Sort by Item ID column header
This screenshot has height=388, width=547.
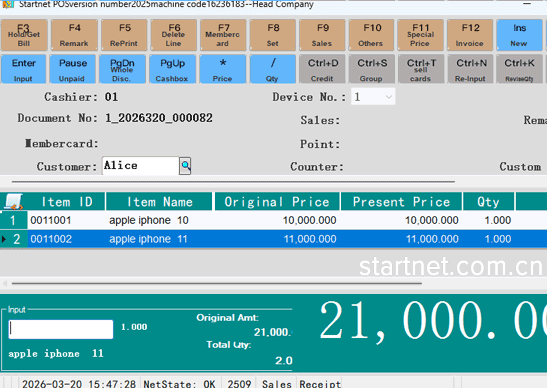point(66,202)
